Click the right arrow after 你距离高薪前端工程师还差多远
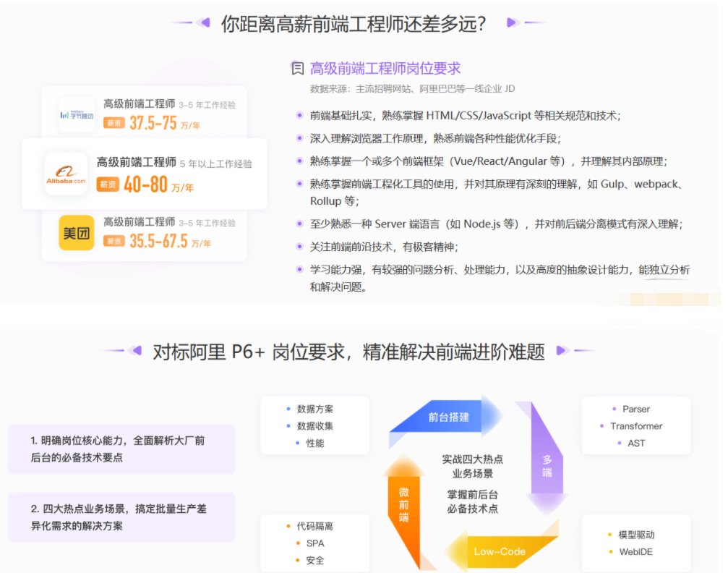The width and height of the screenshot is (728, 573). 513,22
